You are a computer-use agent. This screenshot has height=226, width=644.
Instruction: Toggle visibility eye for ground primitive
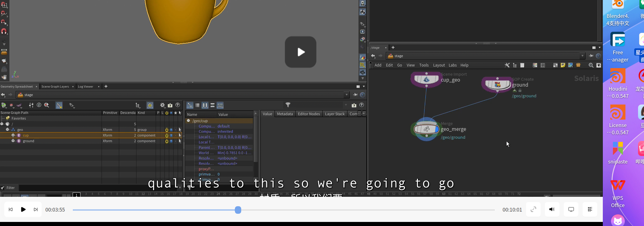pyautogui.click(x=171, y=141)
